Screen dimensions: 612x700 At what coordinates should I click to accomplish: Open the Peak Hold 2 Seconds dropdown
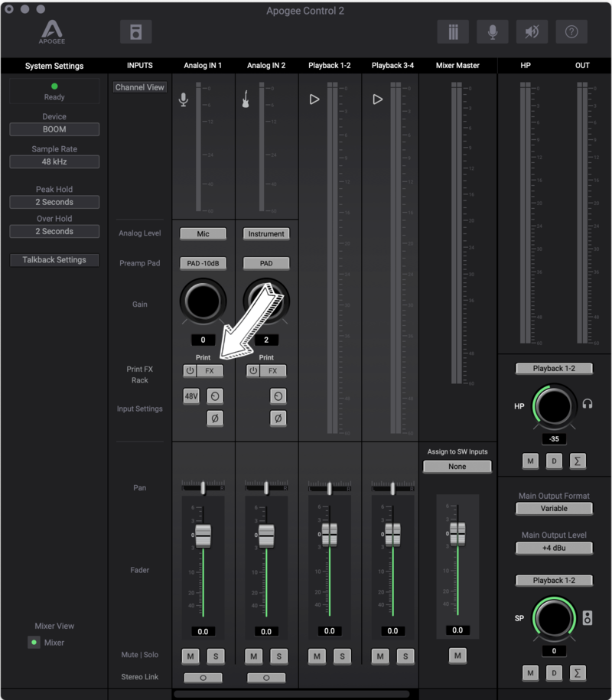pos(54,202)
